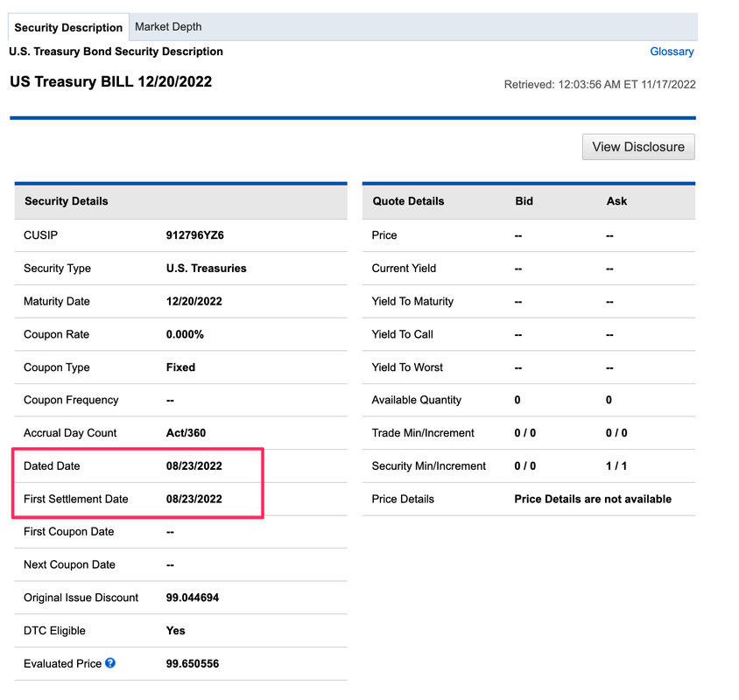739x700 pixels.
Task: Click the Trade Min/Increment row label
Action: pos(423,432)
